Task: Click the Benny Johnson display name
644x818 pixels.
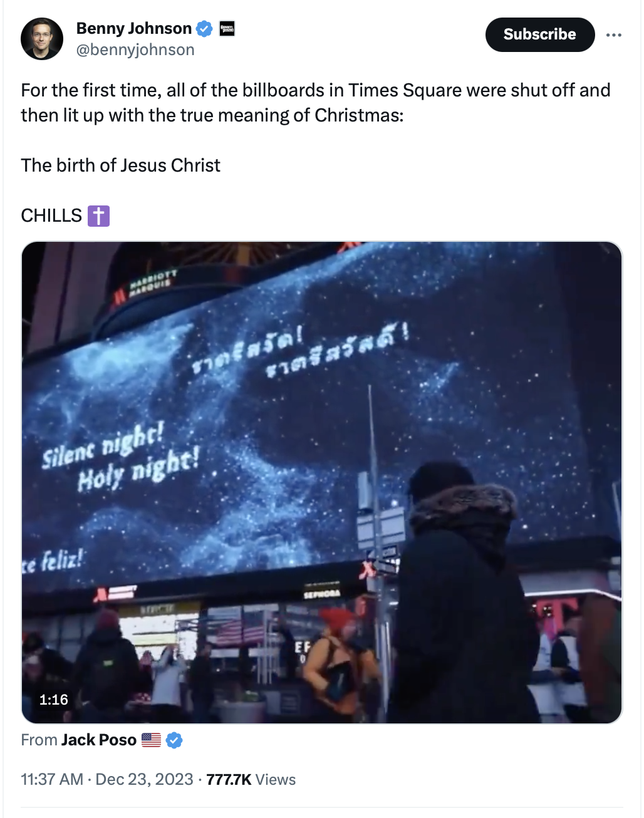Action: 133,28
